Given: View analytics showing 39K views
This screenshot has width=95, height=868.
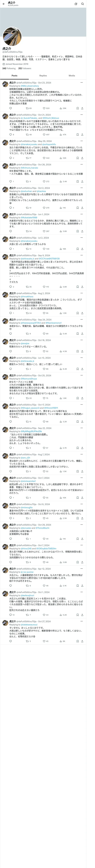Looking at the screenshot, I should [x=63, y=108].
